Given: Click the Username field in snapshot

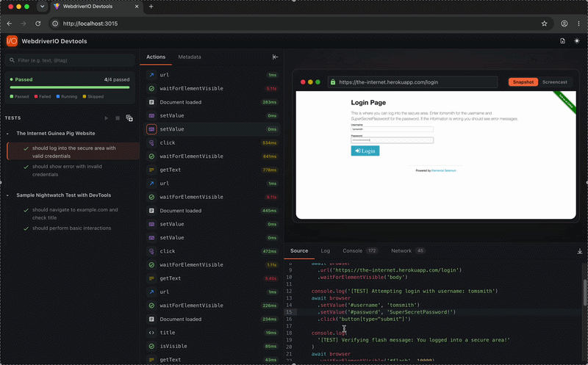Looking at the screenshot, I should point(392,129).
